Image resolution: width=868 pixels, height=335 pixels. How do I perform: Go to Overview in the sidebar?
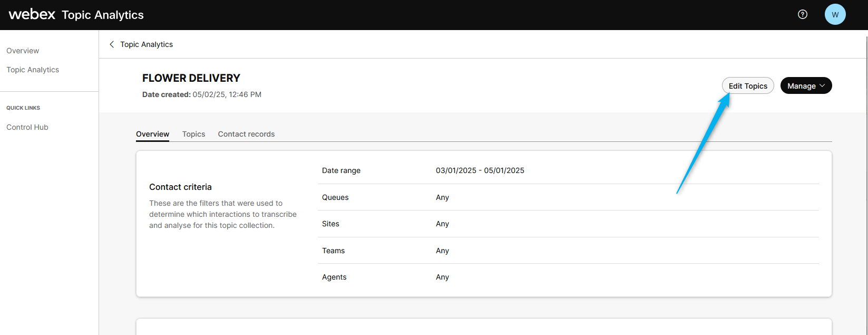click(x=23, y=51)
